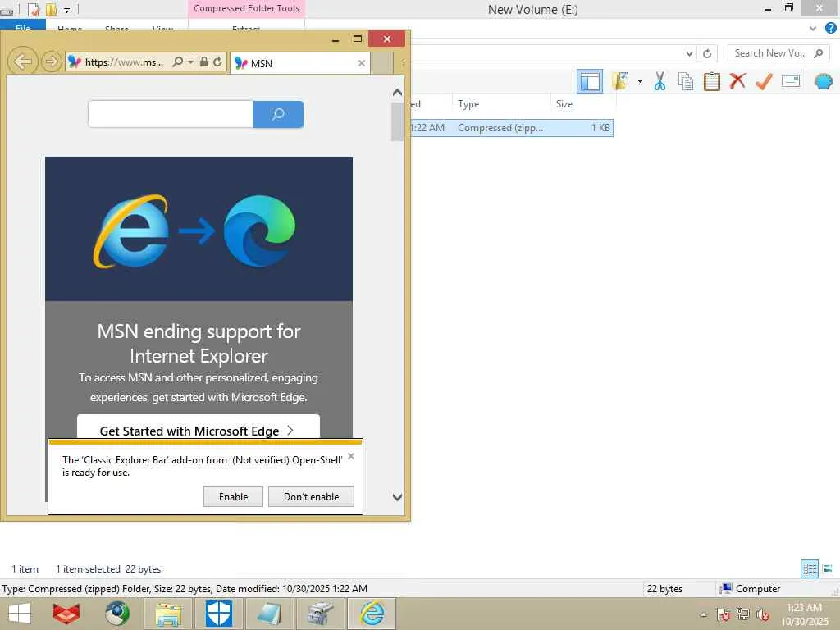Image resolution: width=840 pixels, height=630 pixels.
Task: Open the Compressed Folder Tools tab
Action: 246,8
